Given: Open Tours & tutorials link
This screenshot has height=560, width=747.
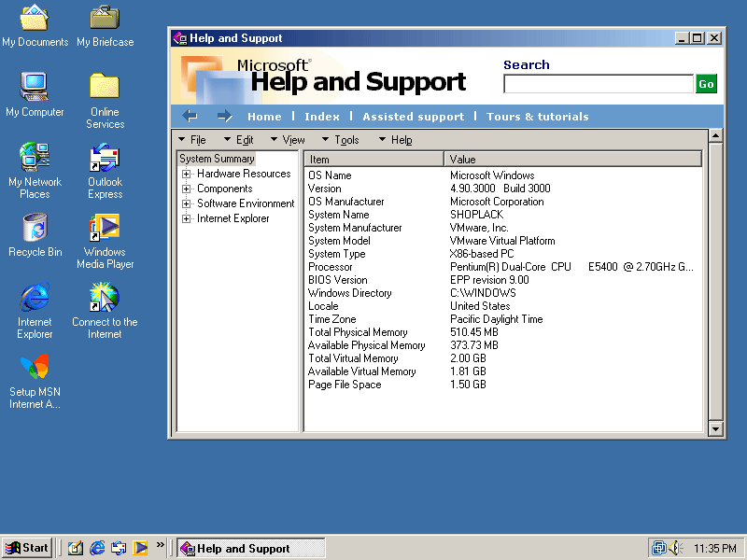Looking at the screenshot, I should coord(538,117).
